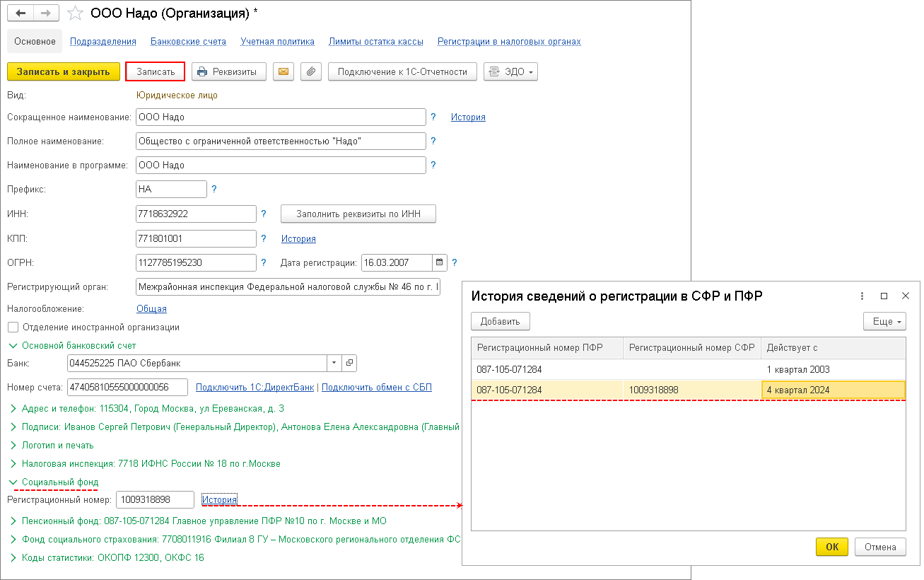Click the help question mark beside Префикс

(x=214, y=189)
